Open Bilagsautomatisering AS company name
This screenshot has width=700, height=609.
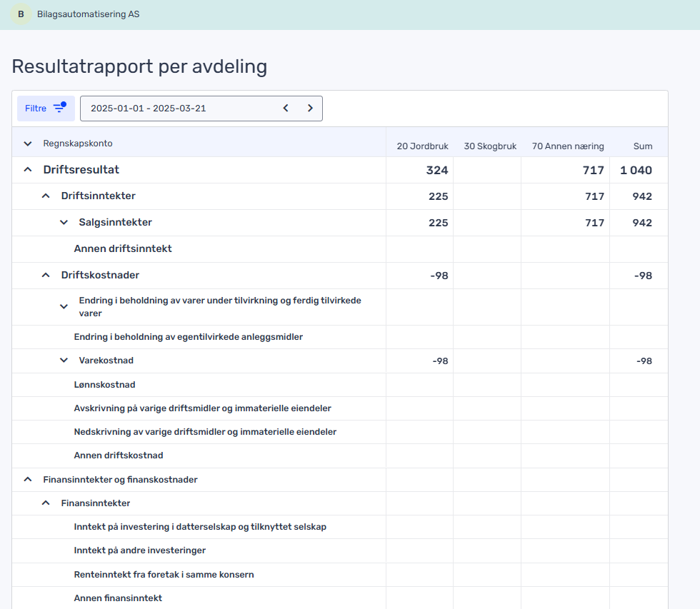[88, 14]
